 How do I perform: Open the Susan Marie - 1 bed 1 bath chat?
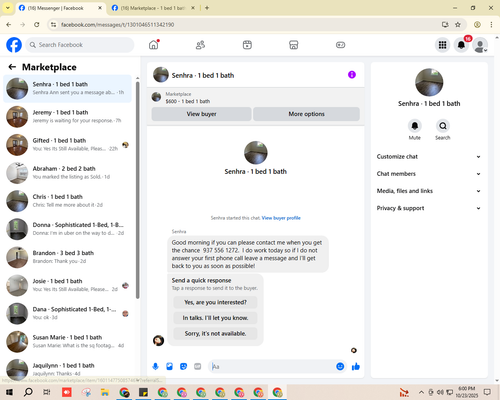pyautogui.click(x=67, y=341)
